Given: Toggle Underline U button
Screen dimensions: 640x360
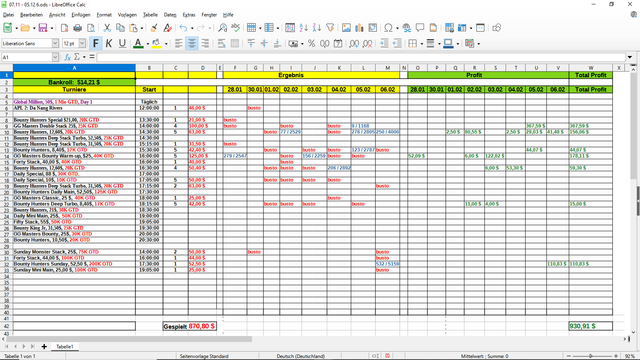Looking at the screenshot, I should click(x=122, y=43).
